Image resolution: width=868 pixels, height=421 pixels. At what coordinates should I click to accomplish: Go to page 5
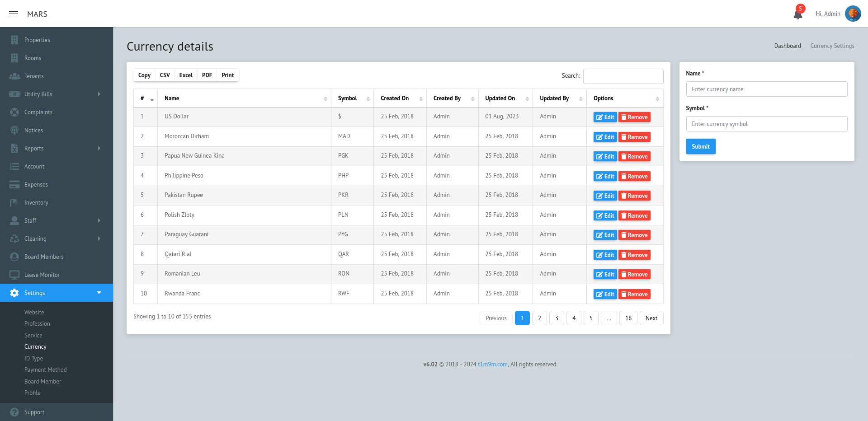[591, 318]
